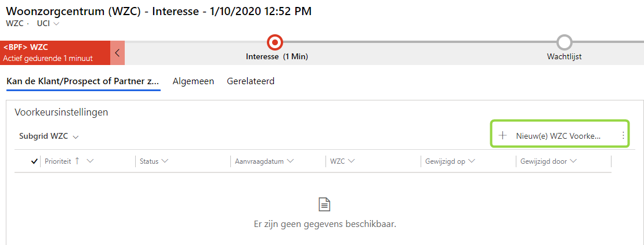Image resolution: width=644 pixels, height=245 pixels.
Task: Select the Interesse stage circle
Action: (274, 42)
